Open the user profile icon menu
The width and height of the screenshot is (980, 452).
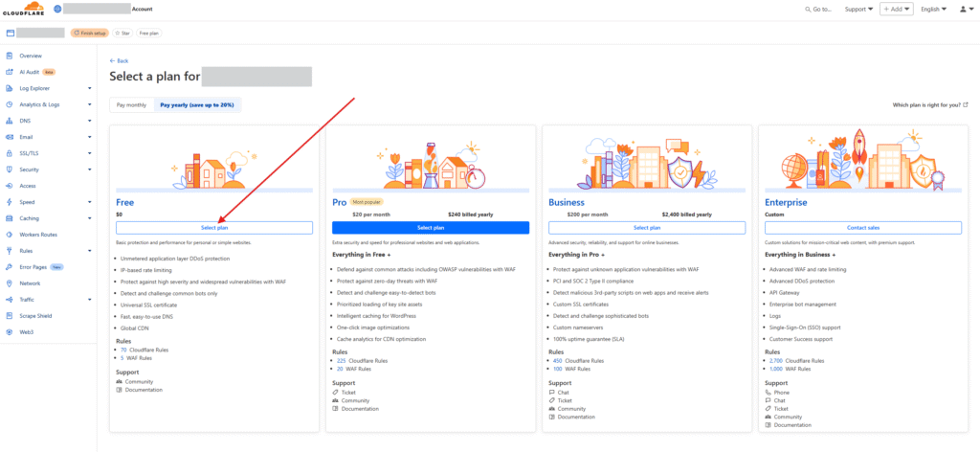966,10
